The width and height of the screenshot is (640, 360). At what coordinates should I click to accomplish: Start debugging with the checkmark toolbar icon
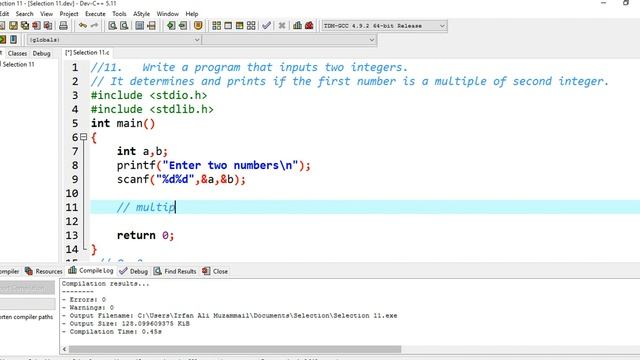(x=267, y=26)
